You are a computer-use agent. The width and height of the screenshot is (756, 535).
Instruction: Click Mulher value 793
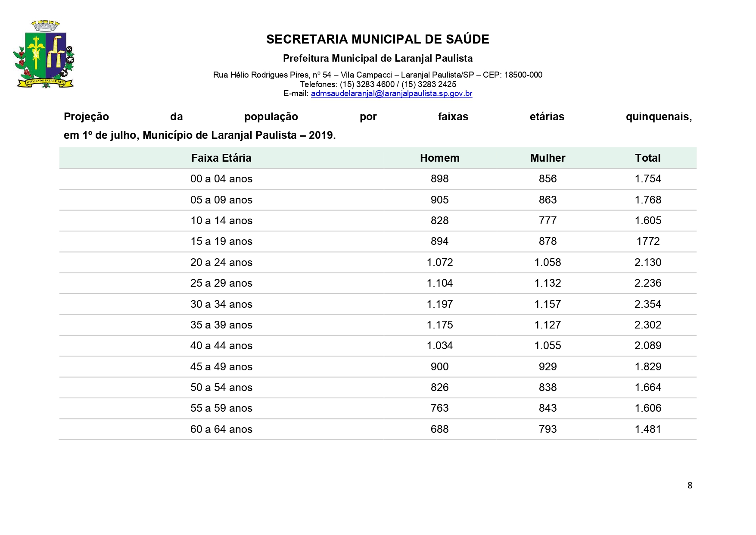pyautogui.click(x=548, y=429)
